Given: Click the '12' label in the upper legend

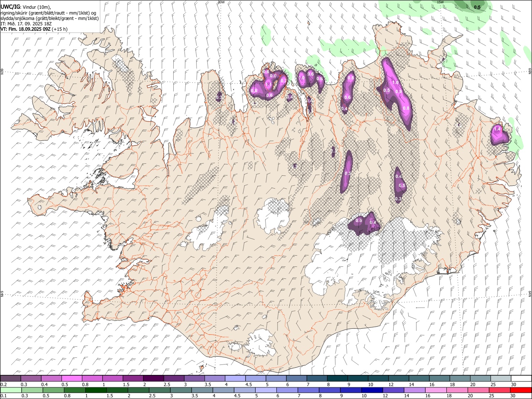Looking at the screenshot, I should (x=390, y=384).
